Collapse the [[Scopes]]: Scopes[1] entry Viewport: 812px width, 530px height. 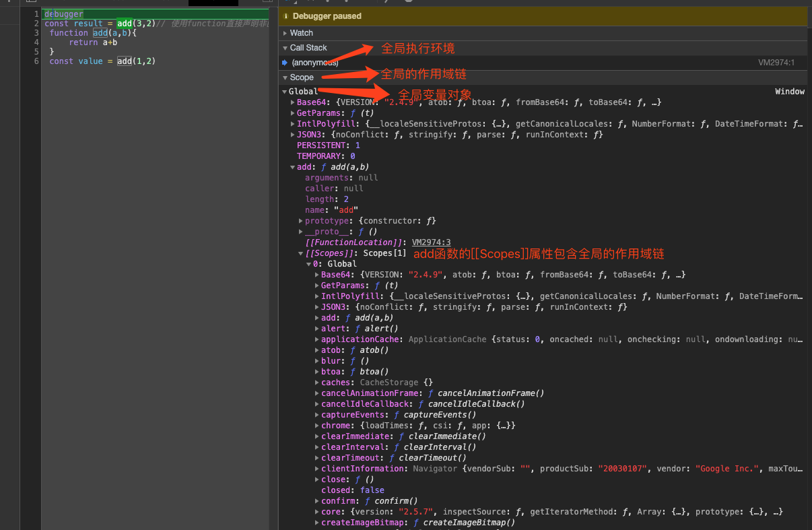(x=301, y=253)
